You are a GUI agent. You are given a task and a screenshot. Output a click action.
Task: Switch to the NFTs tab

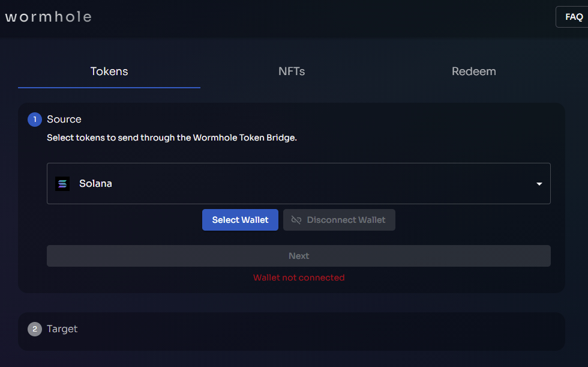click(292, 71)
